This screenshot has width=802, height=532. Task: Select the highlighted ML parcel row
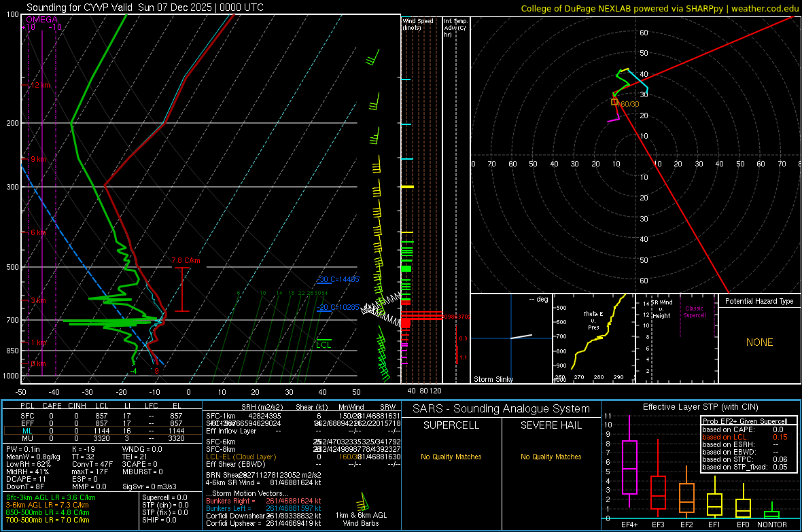(101, 431)
